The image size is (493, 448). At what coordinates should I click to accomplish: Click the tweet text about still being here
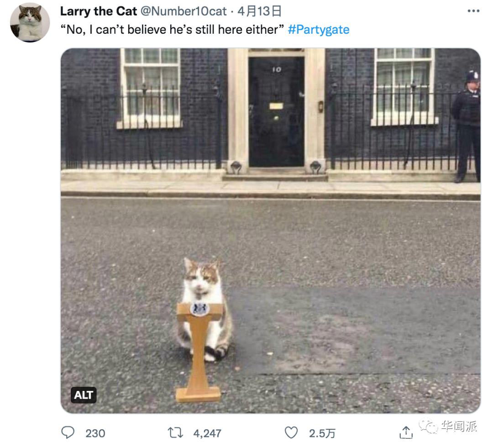pos(173,30)
